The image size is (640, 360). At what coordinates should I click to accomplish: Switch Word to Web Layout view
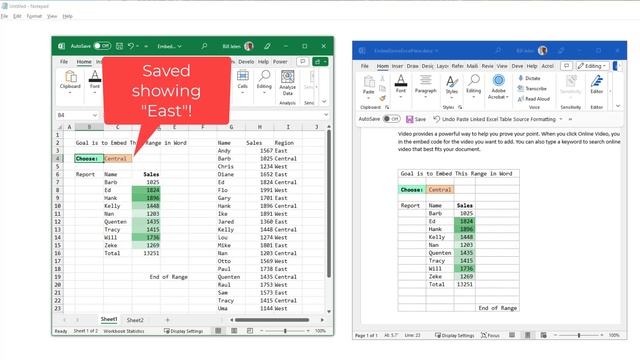pos(543,335)
